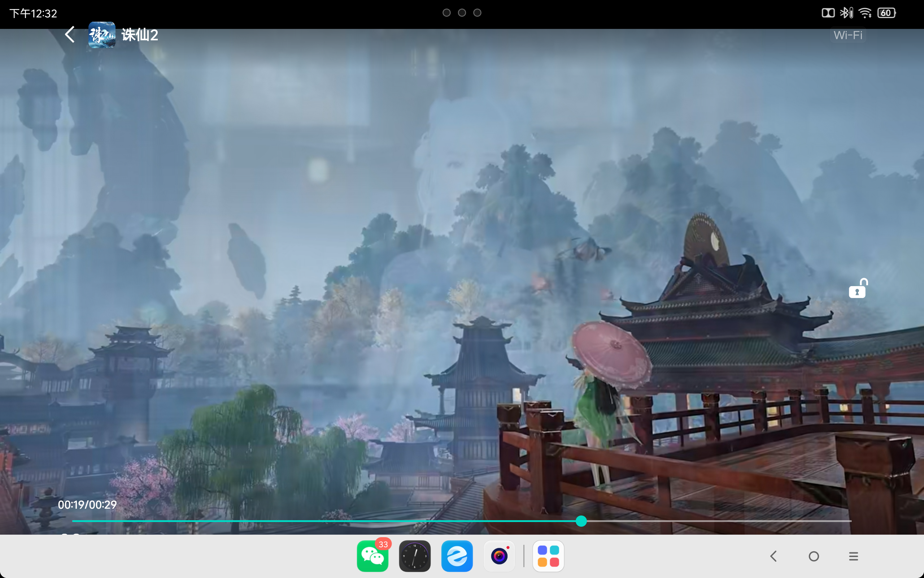The height and width of the screenshot is (578, 924).
Task: Click the video progress slider handle
Action: 581,521
